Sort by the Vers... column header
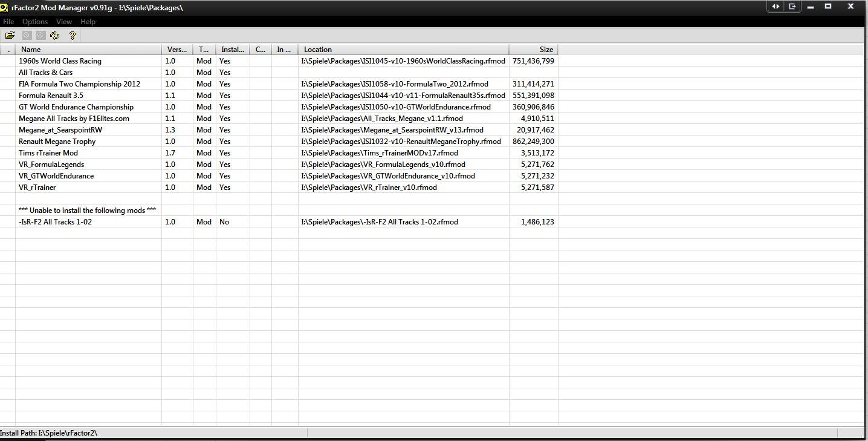The width and height of the screenshot is (868, 441). 177,50
